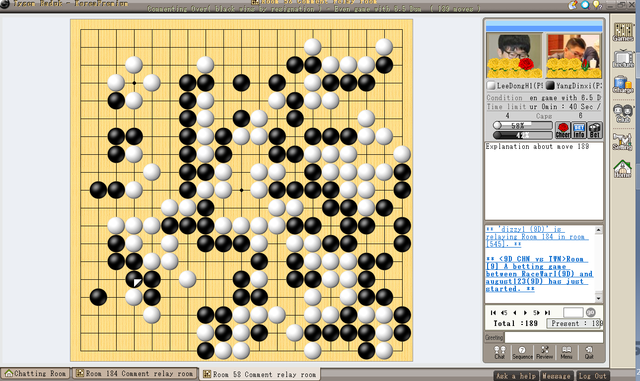Click the Total :189 move count
Viewport: 640px width, 381px height.
point(515,323)
